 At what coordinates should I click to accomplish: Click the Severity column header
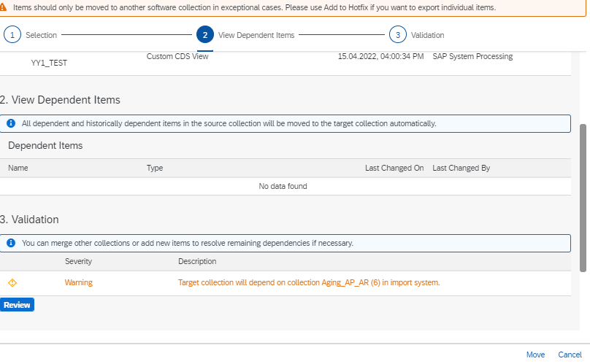click(78, 261)
